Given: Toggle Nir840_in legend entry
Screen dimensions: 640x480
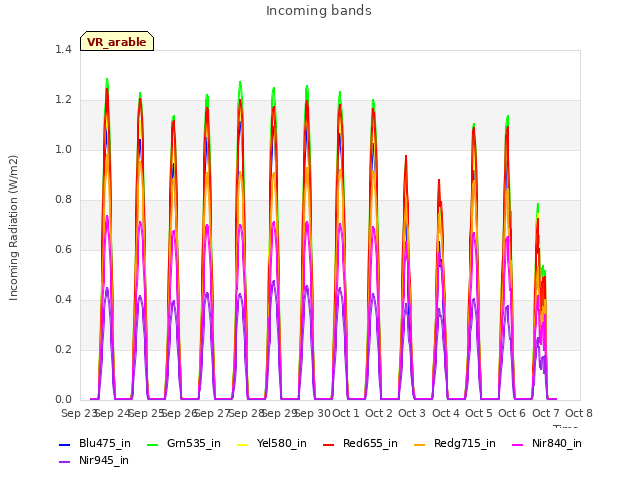Looking at the screenshot, I should click(547, 444).
